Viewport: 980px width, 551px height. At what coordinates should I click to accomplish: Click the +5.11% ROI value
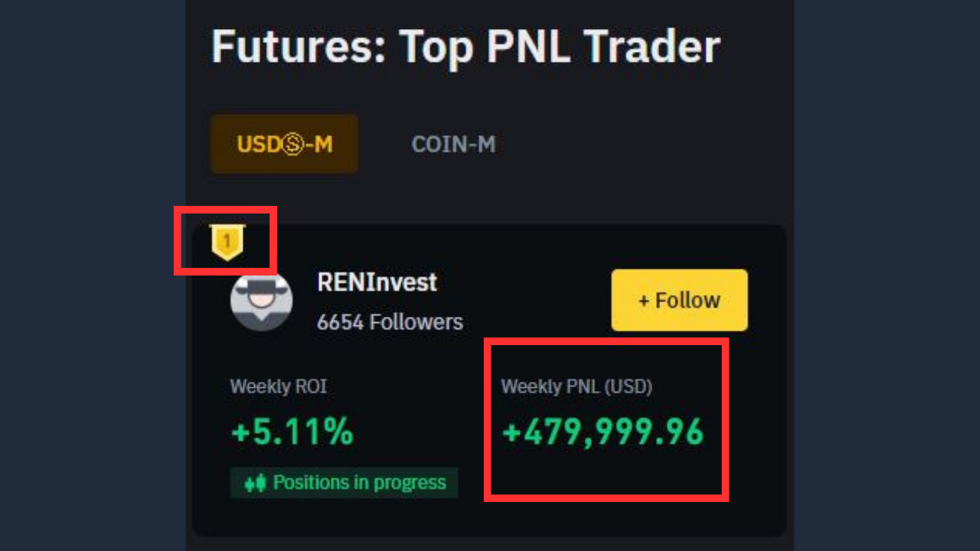(x=292, y=432)
